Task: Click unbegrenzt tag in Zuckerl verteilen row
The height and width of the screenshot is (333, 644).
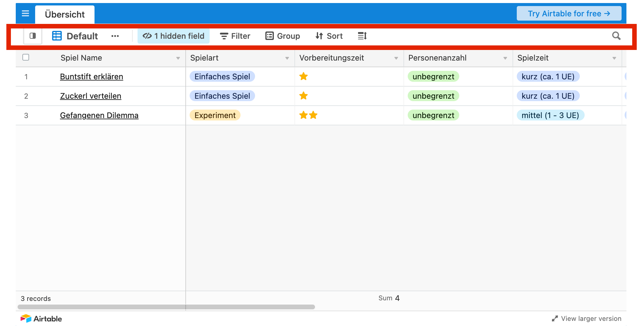Action: 433,96
